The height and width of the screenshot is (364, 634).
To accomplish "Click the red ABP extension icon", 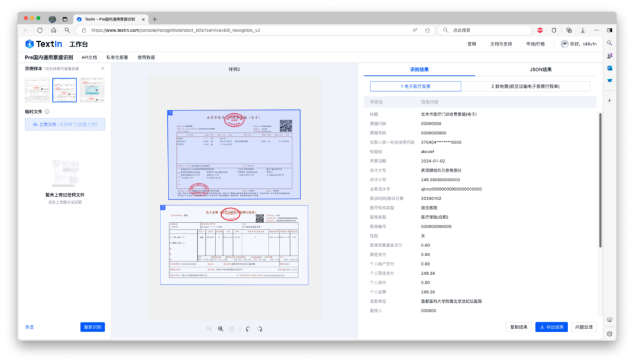I will (540, 31).
